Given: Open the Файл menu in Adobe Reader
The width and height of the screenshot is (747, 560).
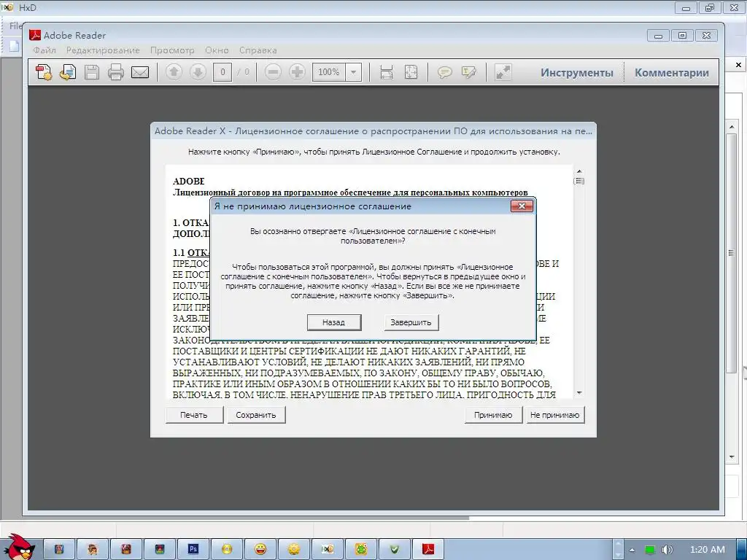Looking at the screenshot, I should click(44, 50).
